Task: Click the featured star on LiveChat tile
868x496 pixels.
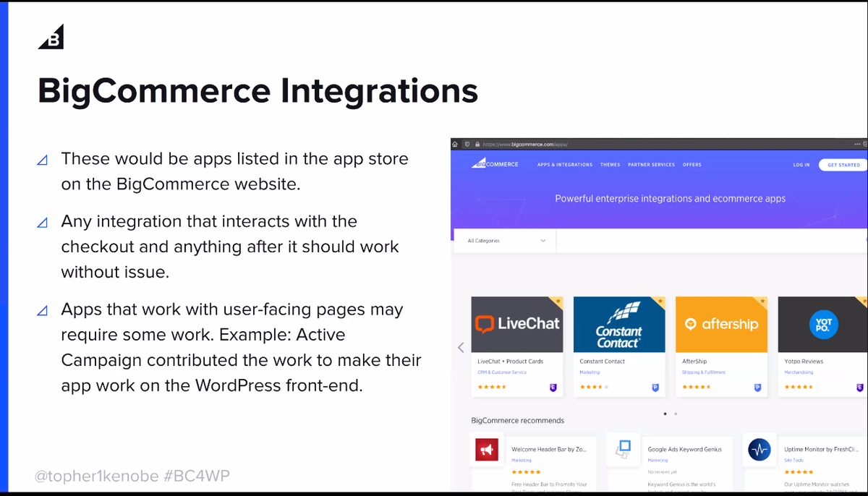Action: [x=558, y=301]
